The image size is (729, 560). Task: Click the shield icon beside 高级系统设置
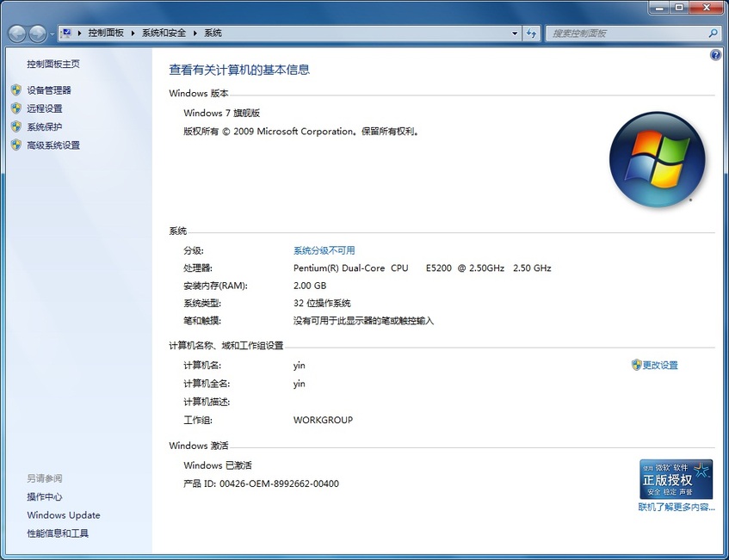coord(16,145)
